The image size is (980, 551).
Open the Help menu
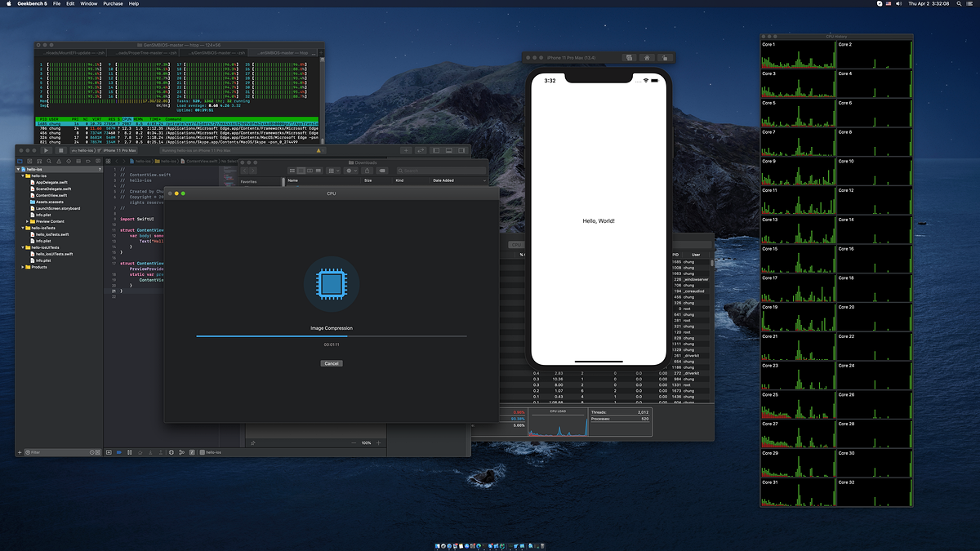click(x=134, y=3)
